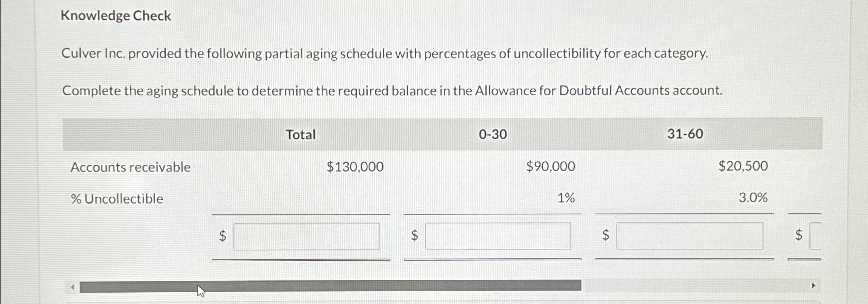Click the $90,000 value under 0-30
This screenshot has height=304, width=868.
pos(550,166)
